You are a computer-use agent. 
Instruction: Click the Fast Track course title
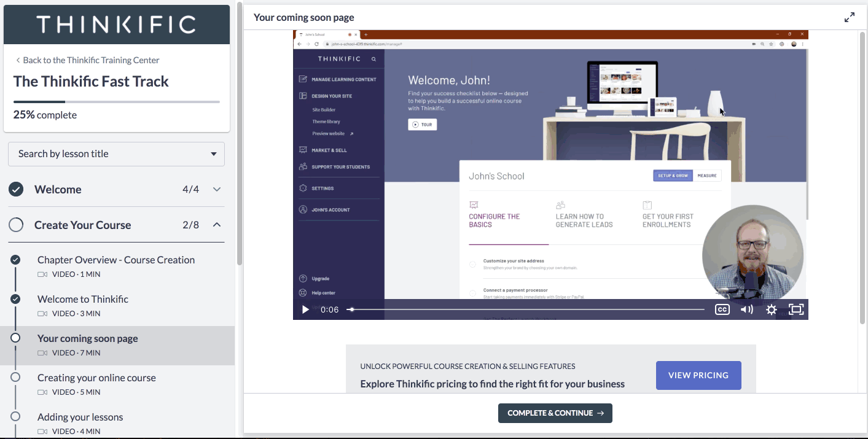(x=91, y=82)
